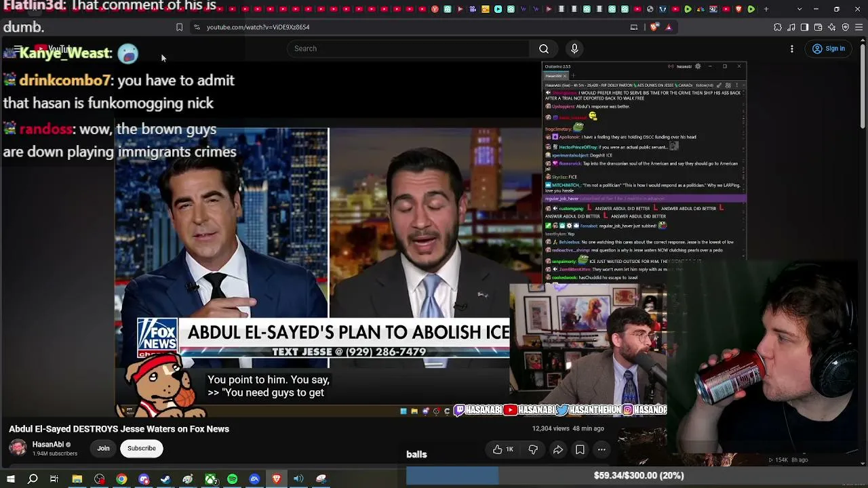Viewport: 868px width, 488px height.
Task: Click the screen-cast icon in the address bar
Action: pyautogui.click(x=634, y=27)
